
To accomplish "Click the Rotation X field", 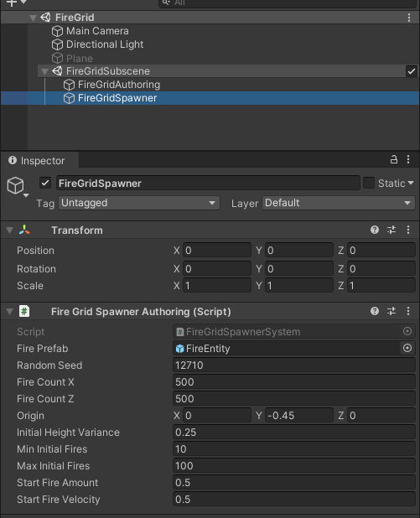I will 217,269.
